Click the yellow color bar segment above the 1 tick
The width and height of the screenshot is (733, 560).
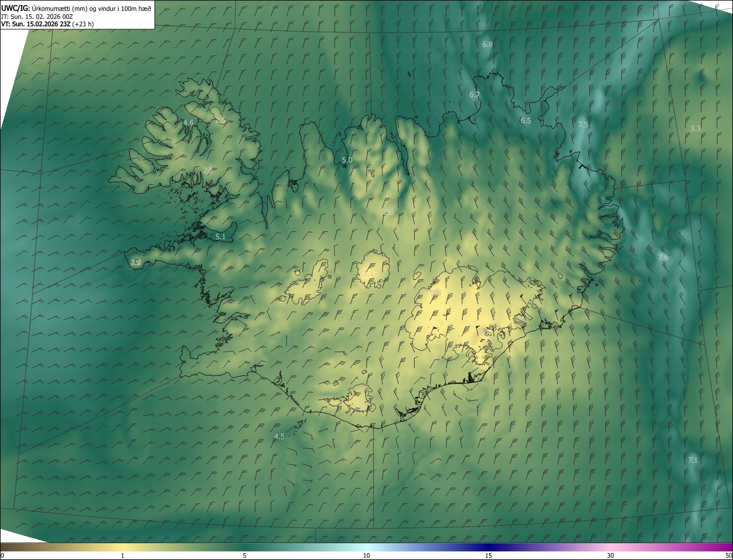tap(123, 547)
